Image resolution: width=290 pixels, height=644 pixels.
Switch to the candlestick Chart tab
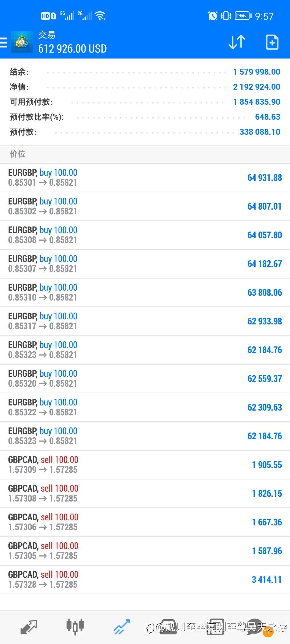coord(75,627)
